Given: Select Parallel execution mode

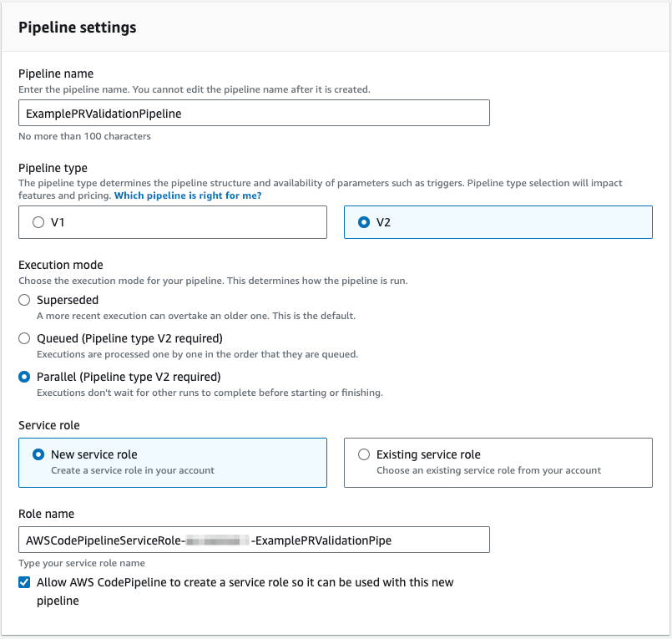Looking at the screenshot, I should (24, 377).
